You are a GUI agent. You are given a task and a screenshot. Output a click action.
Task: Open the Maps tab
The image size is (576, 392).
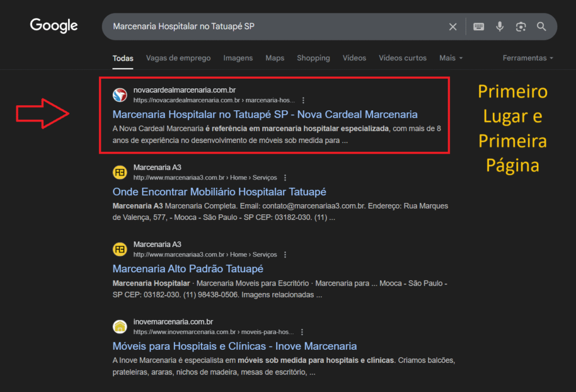pyautogui.click(x=275, y=58)
